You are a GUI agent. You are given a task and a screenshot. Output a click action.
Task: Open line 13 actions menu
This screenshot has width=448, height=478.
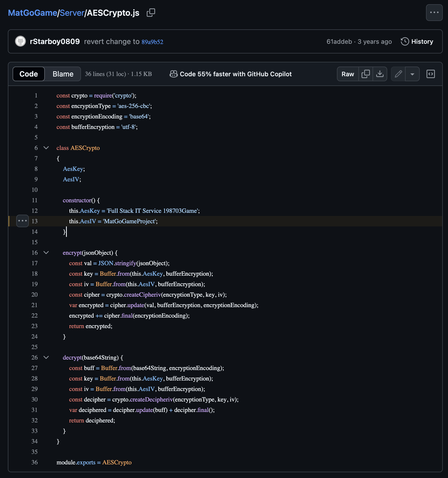point(23,221)
